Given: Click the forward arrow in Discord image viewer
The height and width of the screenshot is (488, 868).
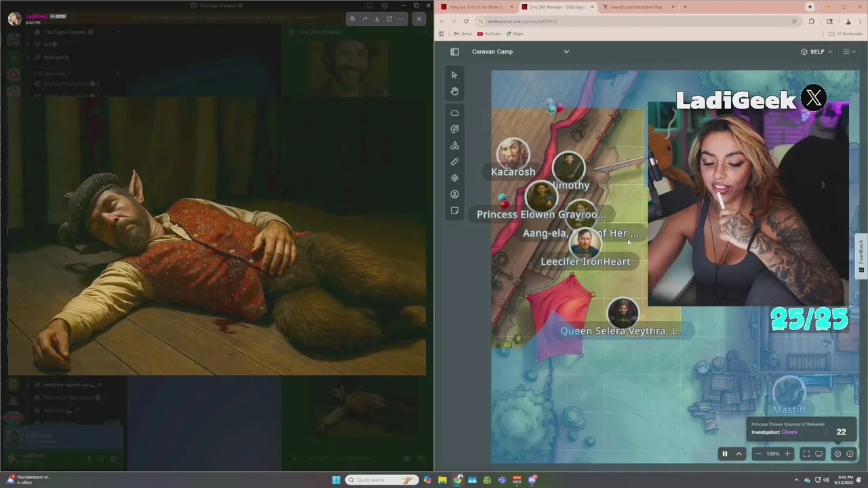Looking at the screenshot, I should [364, 19].
